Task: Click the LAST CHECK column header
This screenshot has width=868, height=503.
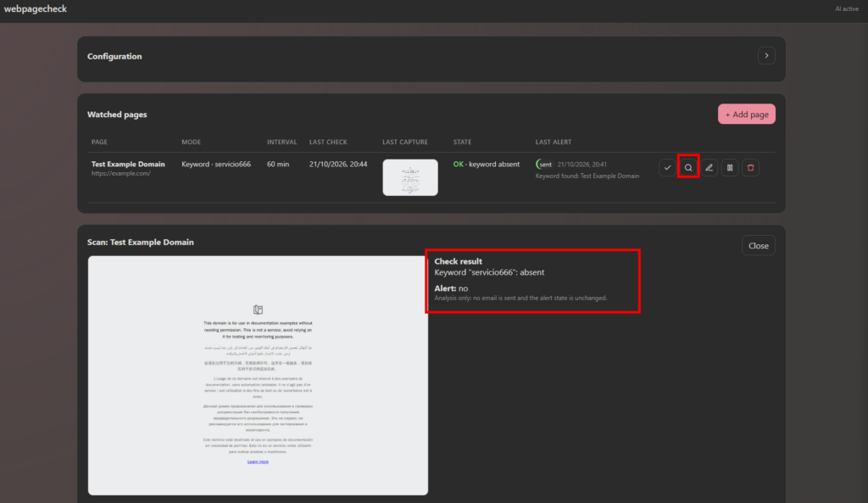Action: point(328,142)
